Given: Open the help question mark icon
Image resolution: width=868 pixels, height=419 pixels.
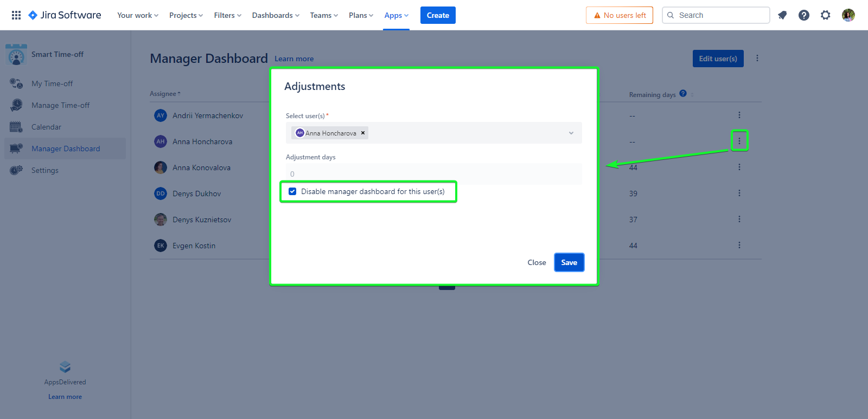Looking at the screenshot, I should (x=804, y=15).
